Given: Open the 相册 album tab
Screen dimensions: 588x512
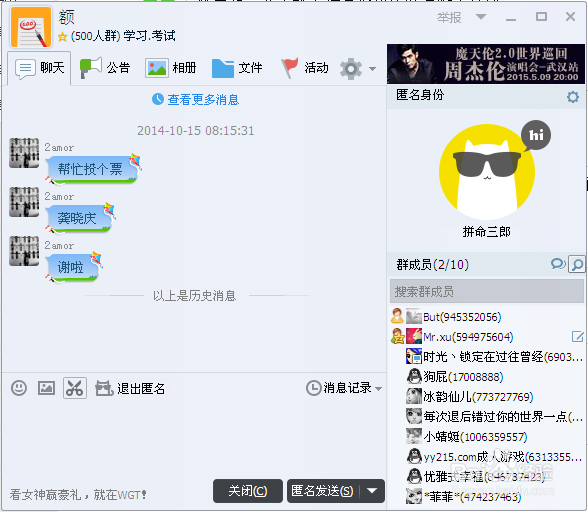Looking at the screenshot, I should point(171,68).
